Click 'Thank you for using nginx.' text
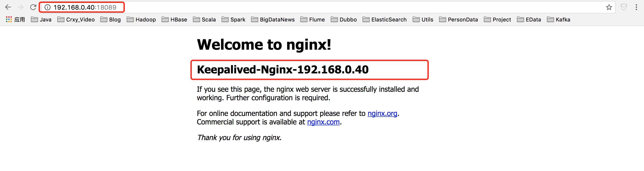644x171 pixels. point(239,138)
